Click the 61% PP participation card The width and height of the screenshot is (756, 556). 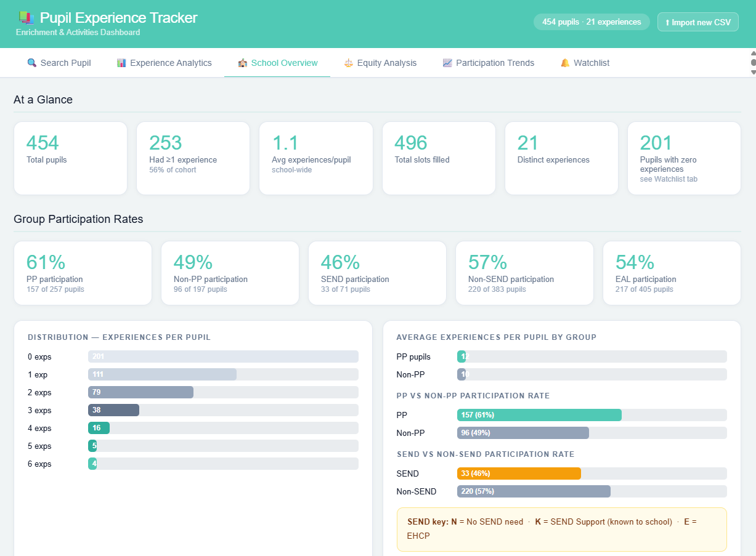pos(83,273)
